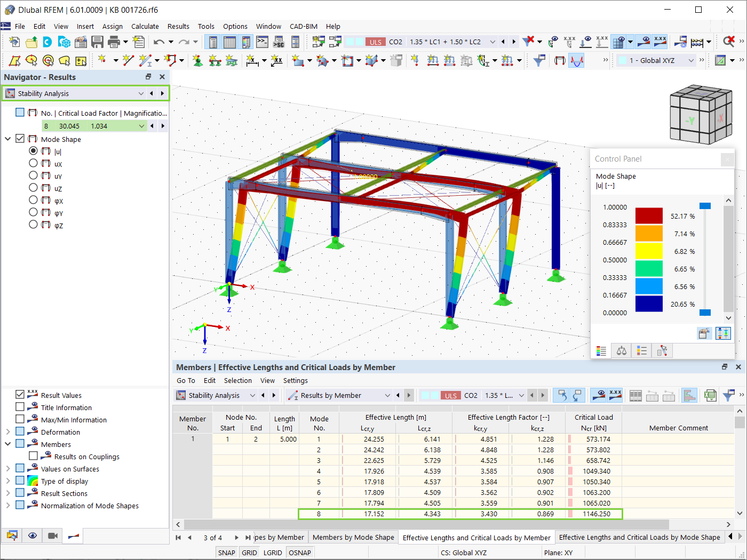
Task: Collapse the Members tree node
Action: tap(8, 444)
